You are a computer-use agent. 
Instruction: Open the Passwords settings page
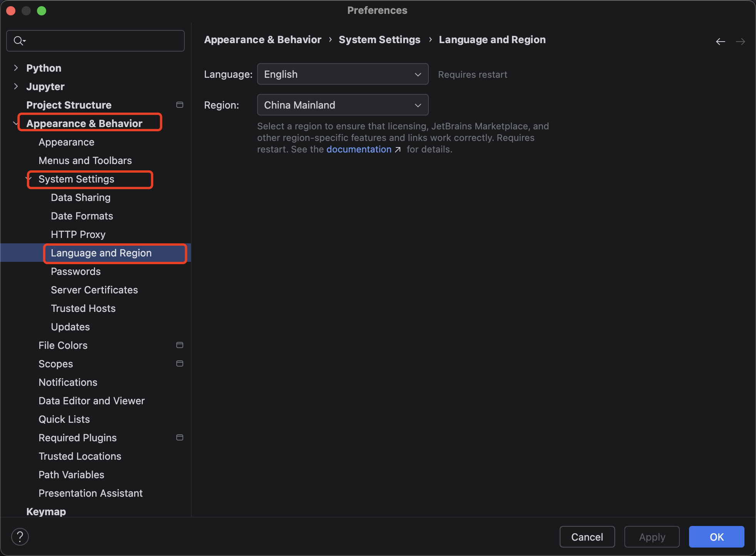(76, 271)
